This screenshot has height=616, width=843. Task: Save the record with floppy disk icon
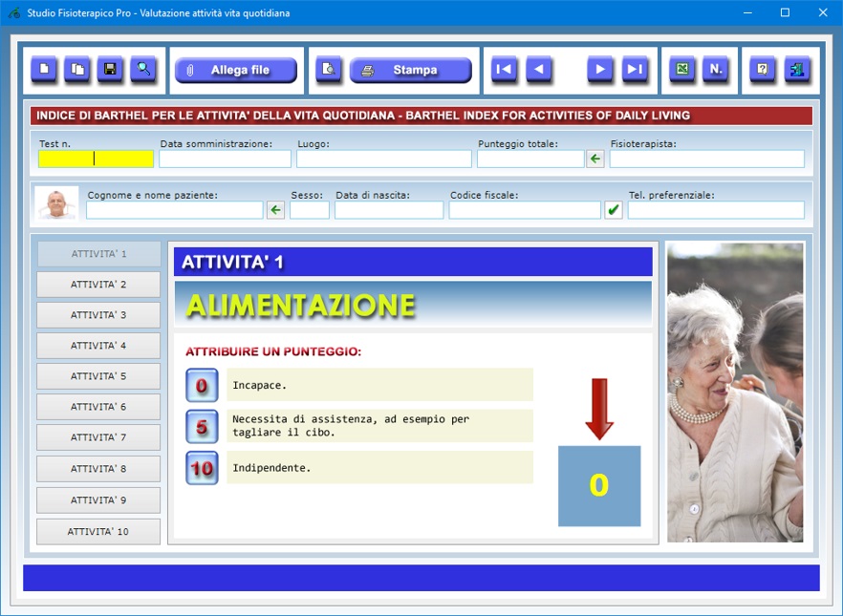point(110,70)
